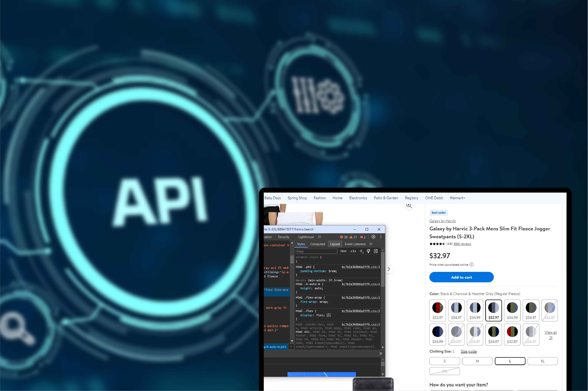The width and height of the screenshot is (588, 391).
Task: Choose selected black, charcoal, heather grey swatch
Action: tap(494, 310)
